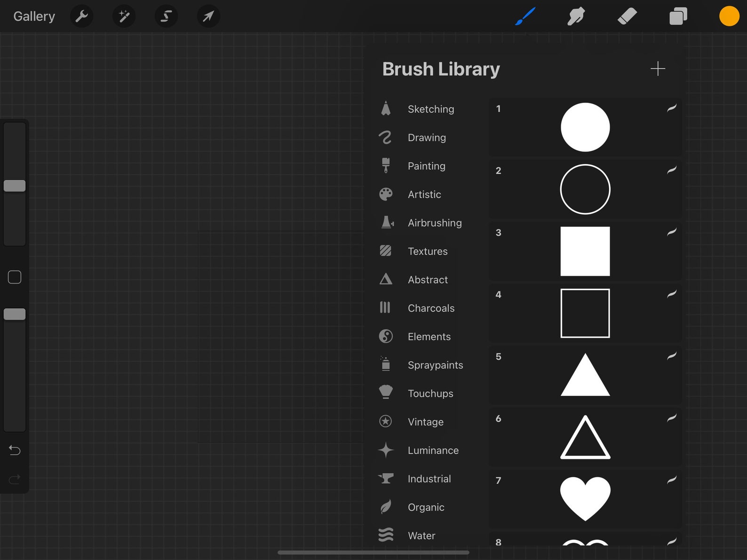Tap the square modify button in sidebar
This screenshot has height=560, width=747.
point(15,277)
